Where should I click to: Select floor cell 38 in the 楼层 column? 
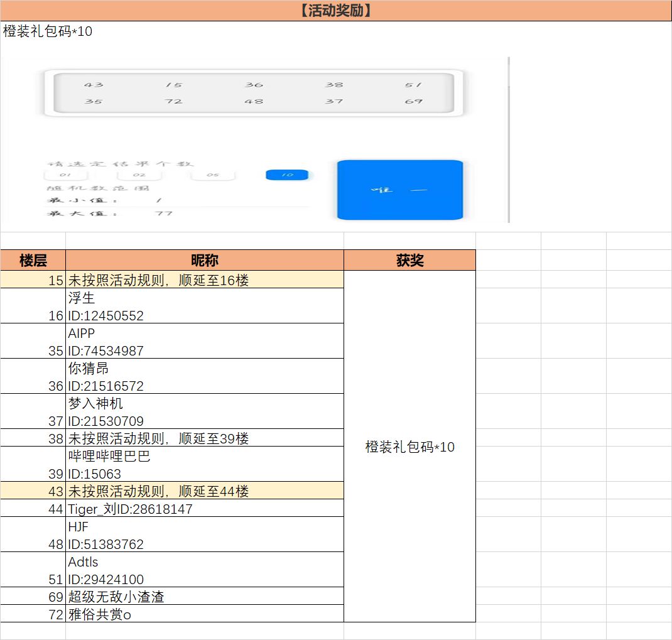pos(33,438)
